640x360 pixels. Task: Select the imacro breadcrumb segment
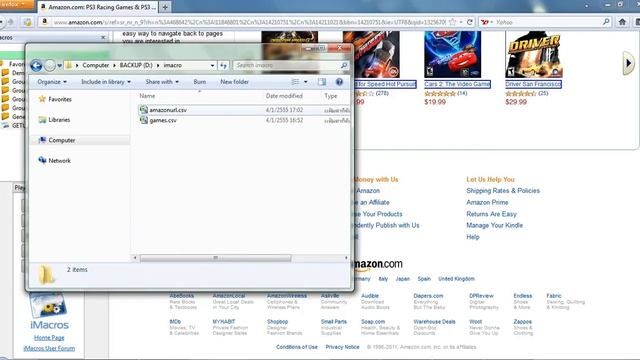click(172, 65)
